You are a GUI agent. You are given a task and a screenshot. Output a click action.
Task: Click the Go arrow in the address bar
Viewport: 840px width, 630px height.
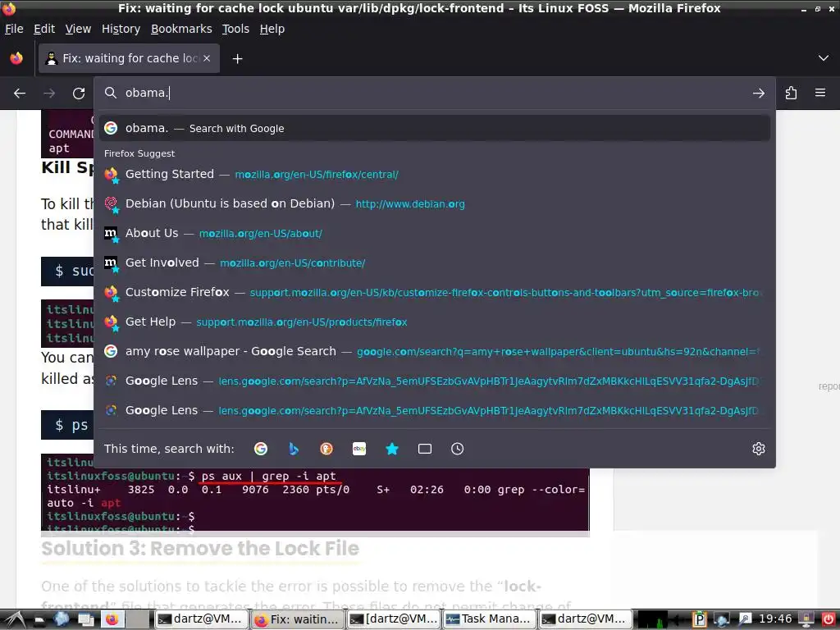[x=759, y=94]
